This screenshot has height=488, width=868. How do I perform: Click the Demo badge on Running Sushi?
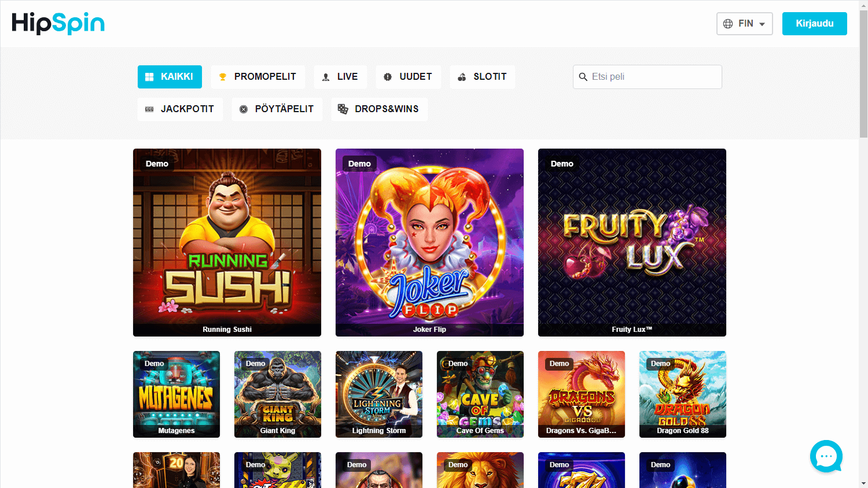(x=157, y=164)
